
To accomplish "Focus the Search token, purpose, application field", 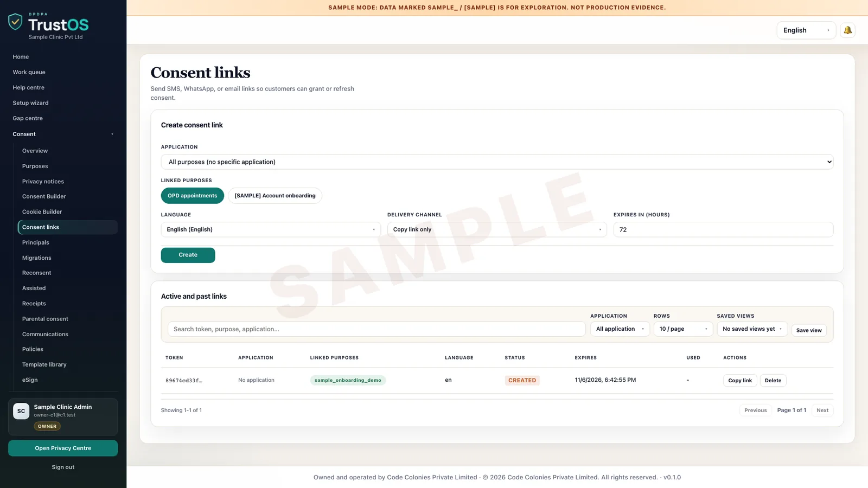I will coord(376,329).
